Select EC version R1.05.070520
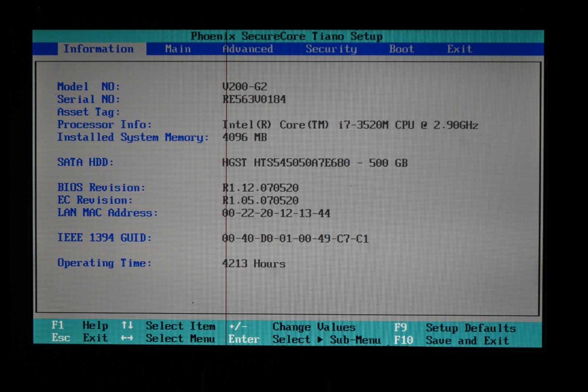 pyautogui.click(x=260, y=200)
